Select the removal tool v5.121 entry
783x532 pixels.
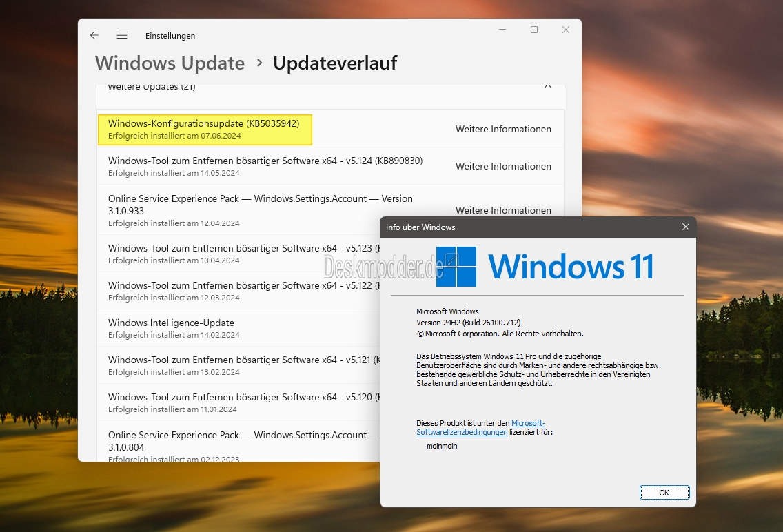point(238,365)
